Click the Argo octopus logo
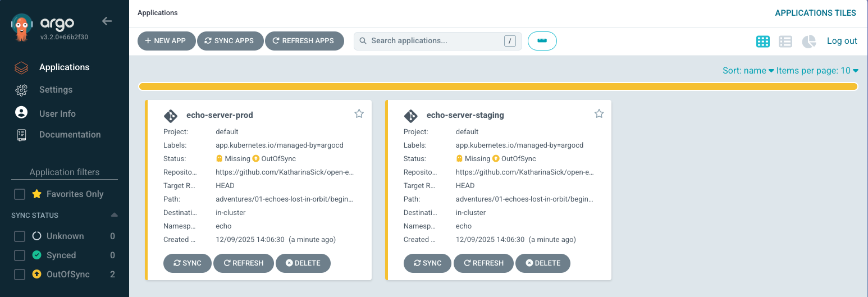This screenshot has height=297, width=868. (21, 28)
